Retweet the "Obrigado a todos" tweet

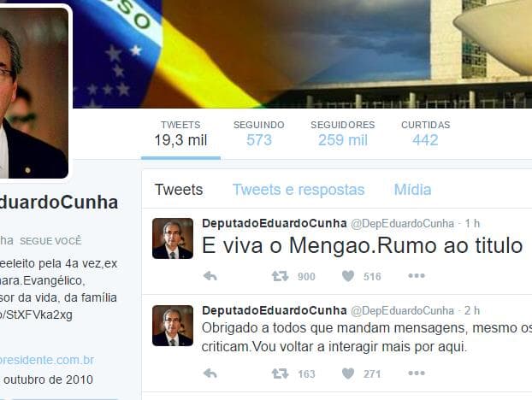click(280, 374)
